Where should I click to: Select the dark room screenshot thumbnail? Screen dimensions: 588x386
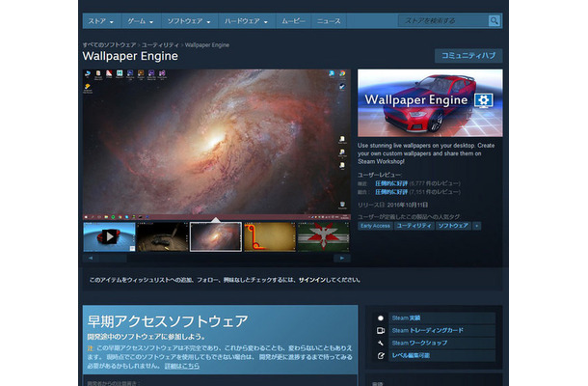click(x=162, y=236)
